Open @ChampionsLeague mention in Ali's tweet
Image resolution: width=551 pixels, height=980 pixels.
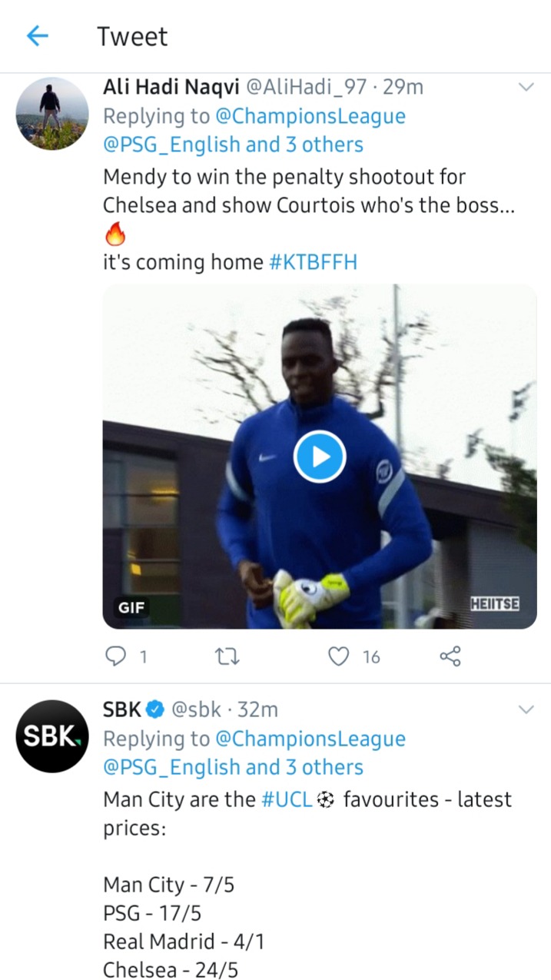point(310,116)
